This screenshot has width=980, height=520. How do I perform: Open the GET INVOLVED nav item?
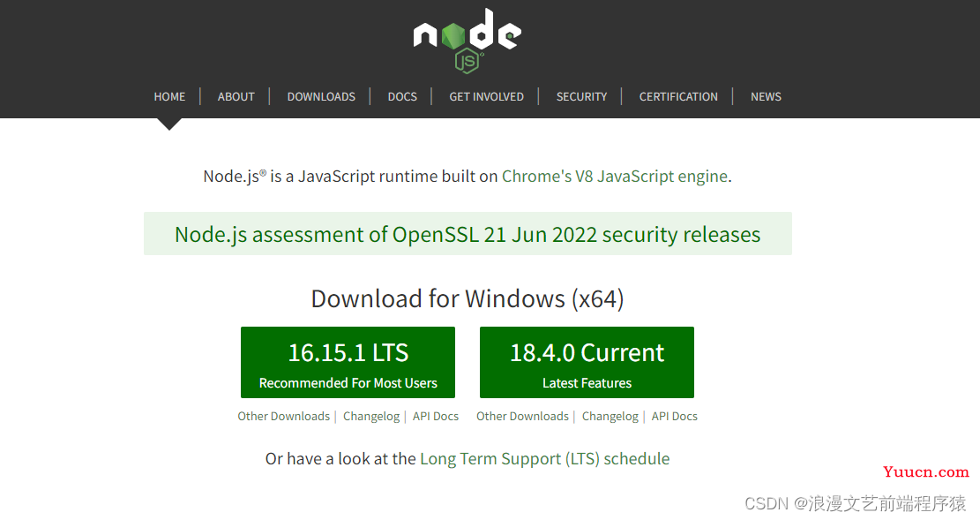486,97
